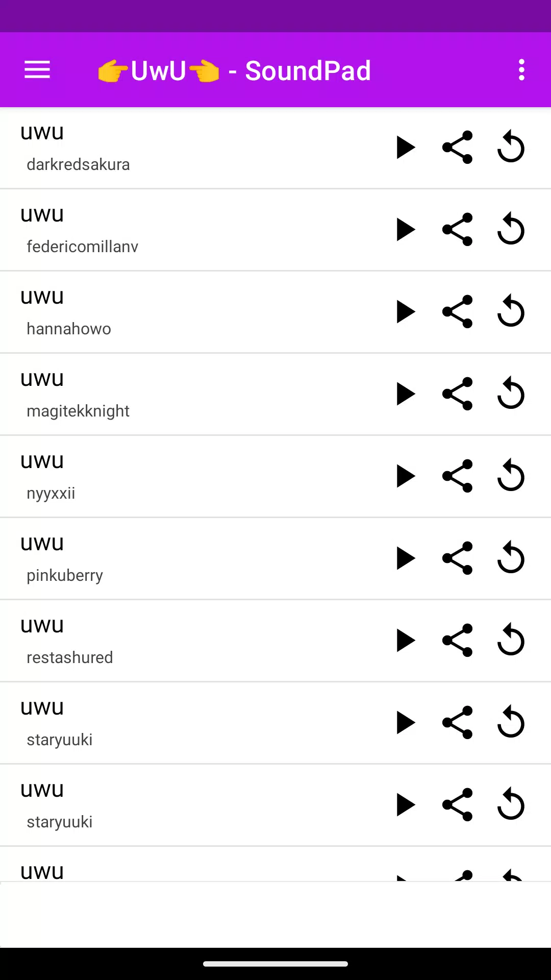This screenshot has height=980, width=551.
Task: Play the darkredsakura uwu sound
Action: point(406,148)
